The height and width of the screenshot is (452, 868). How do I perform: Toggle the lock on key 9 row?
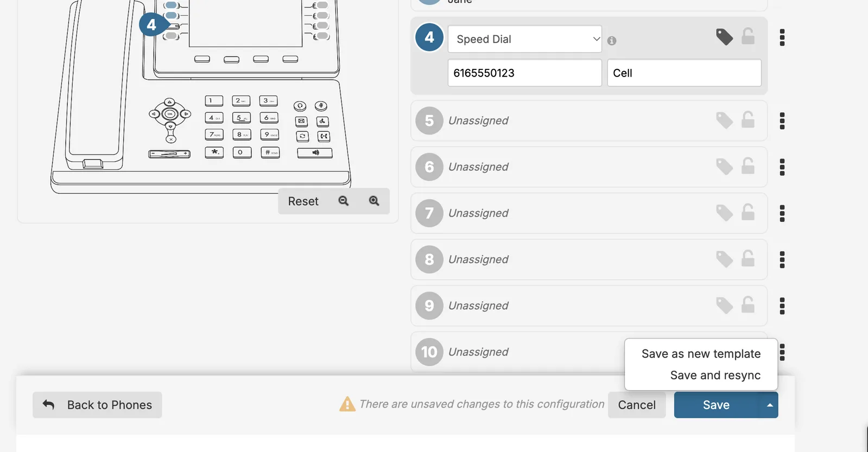coord(748,305)
